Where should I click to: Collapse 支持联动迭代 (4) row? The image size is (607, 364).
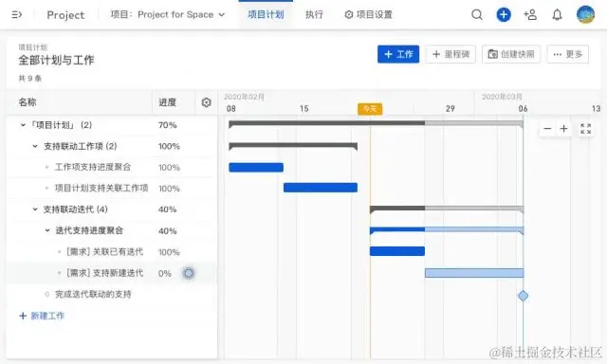[35, 209]
